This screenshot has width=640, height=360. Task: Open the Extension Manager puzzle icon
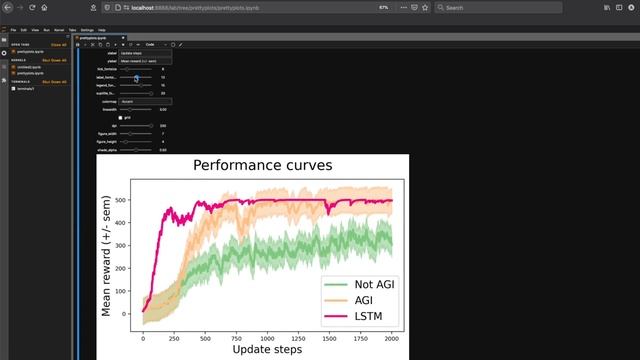click(x=4, y=80)
